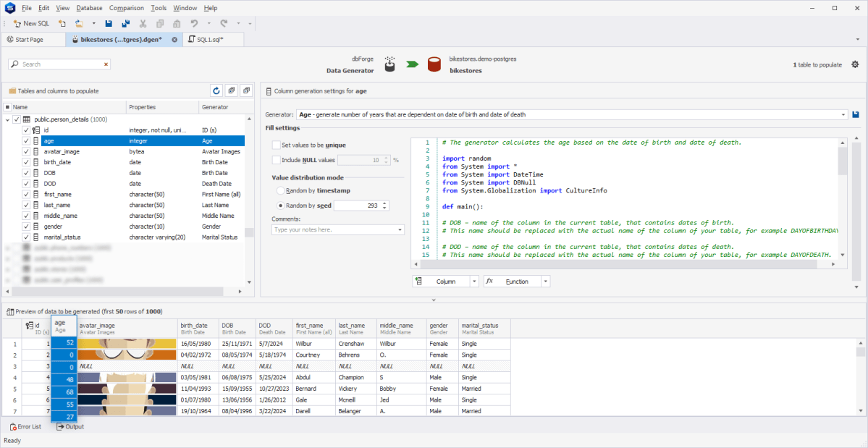The height and width of the screenshot is (448, 868).
Task: Click the Copy toolbar icon
Action: click(x=160, y=24)
